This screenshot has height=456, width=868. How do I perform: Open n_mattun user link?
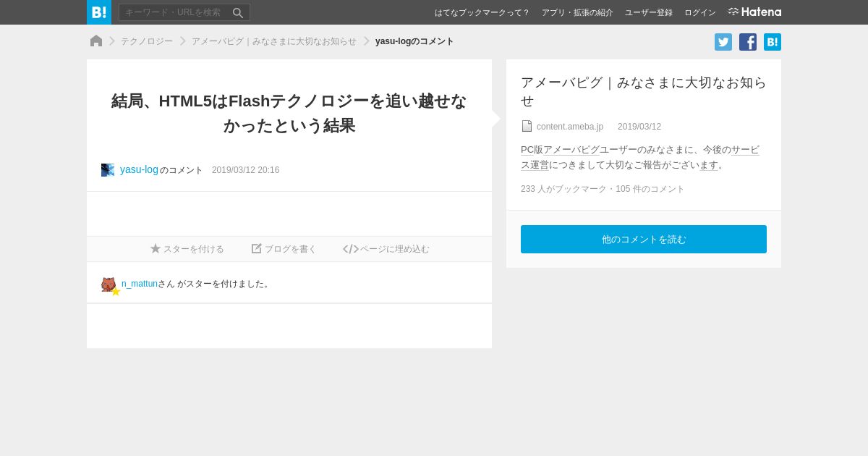pos(140,284)
